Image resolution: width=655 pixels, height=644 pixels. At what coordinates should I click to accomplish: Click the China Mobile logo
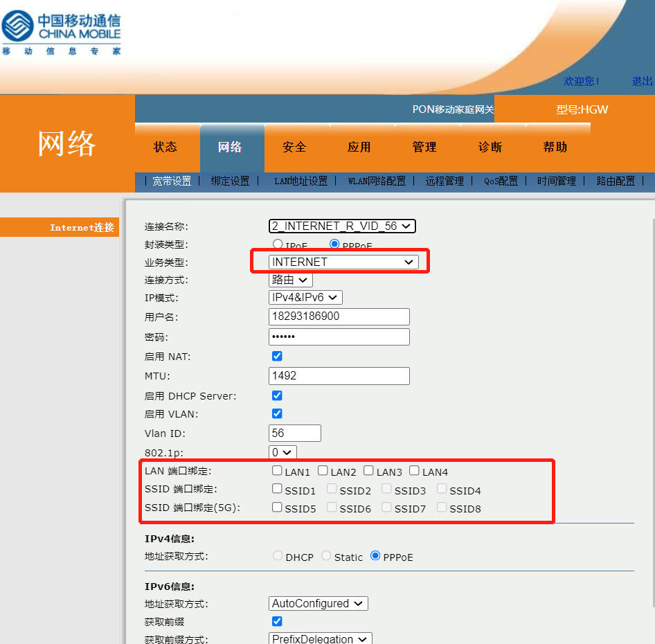[x=61, y=33]
